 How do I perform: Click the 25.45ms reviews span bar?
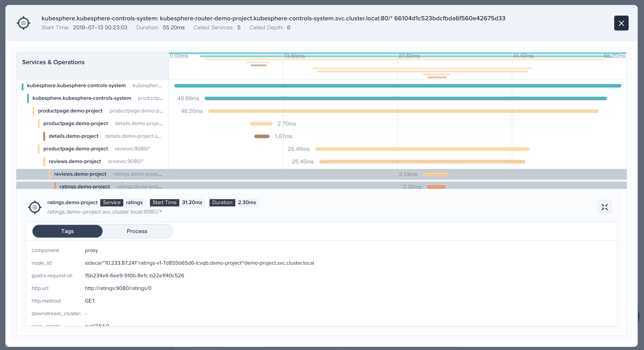(422, 162)
